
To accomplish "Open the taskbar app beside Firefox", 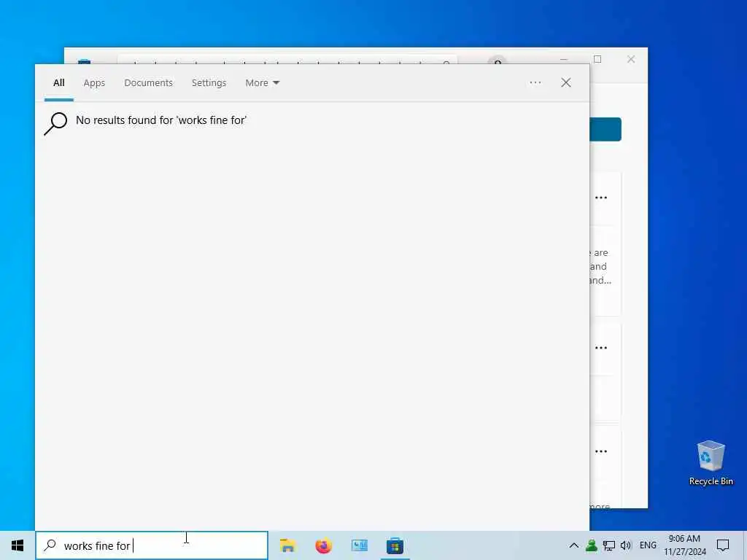I will pyautogui.click(x=359, y=545).
